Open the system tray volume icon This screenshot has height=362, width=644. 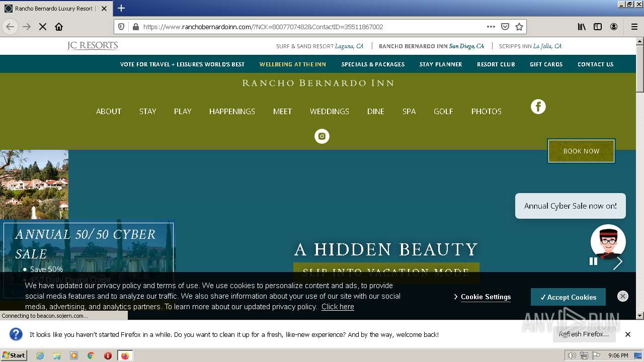pyautogui.click(x=572, y=355)
